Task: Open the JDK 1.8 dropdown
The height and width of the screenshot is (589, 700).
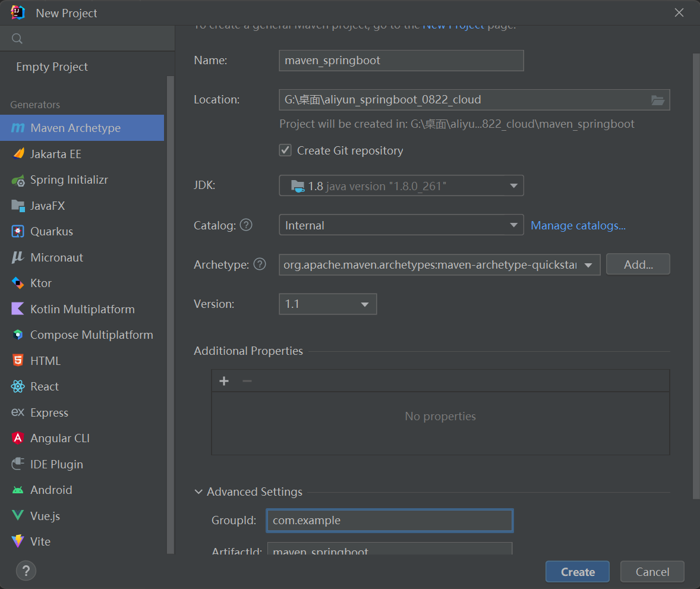Action: (401, 186)
